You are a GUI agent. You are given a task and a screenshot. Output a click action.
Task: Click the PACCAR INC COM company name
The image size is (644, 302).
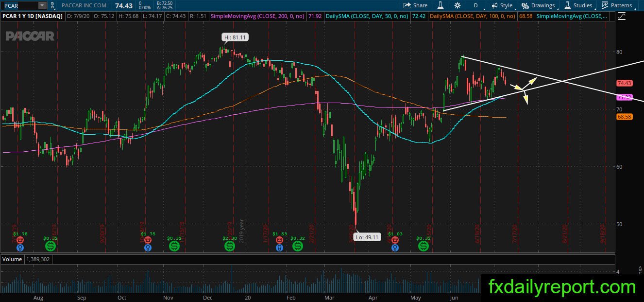tap(84, 5)
